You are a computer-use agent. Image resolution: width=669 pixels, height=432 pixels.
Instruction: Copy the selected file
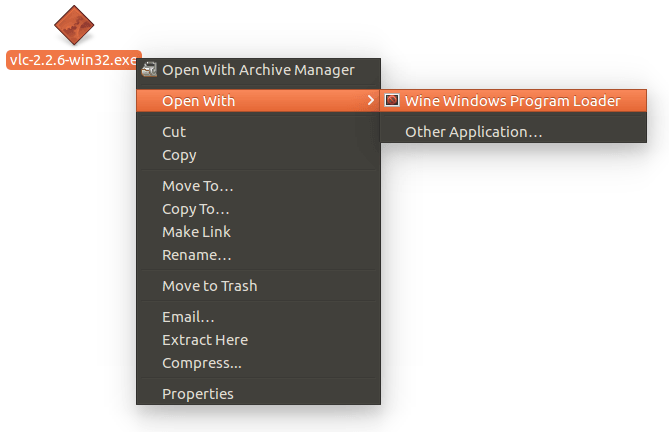[x=258, y=155]
